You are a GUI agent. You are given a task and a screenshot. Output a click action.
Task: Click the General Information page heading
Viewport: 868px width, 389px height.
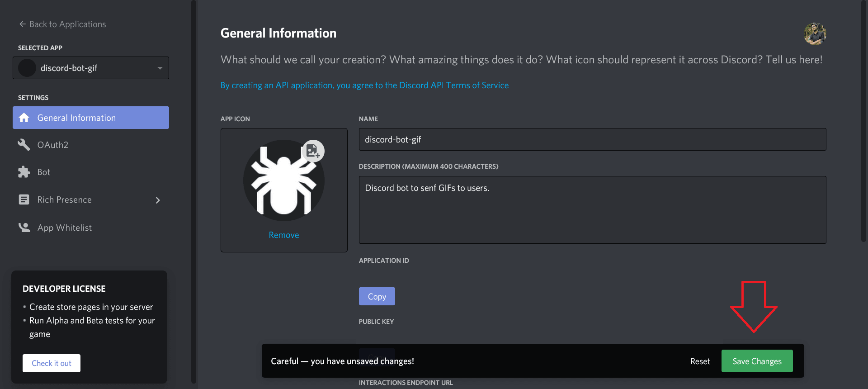click(x=278, y=33)
